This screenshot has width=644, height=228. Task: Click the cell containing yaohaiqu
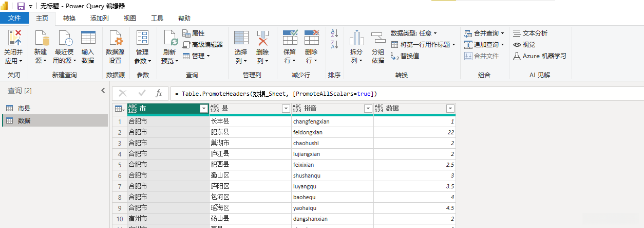(332, 208)
